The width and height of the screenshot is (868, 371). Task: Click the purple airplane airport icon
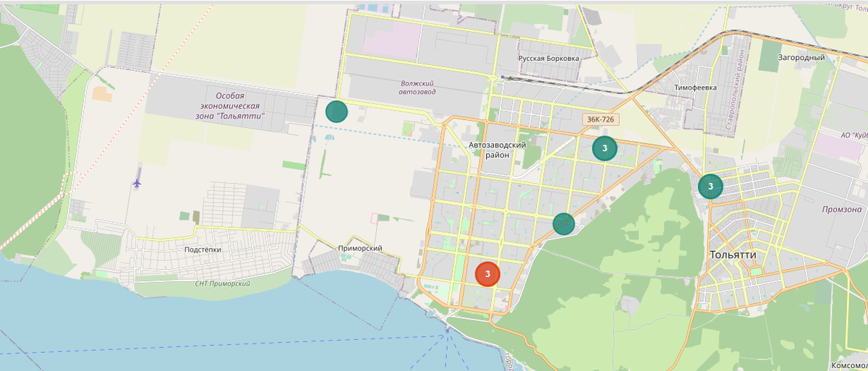[137, 183]
